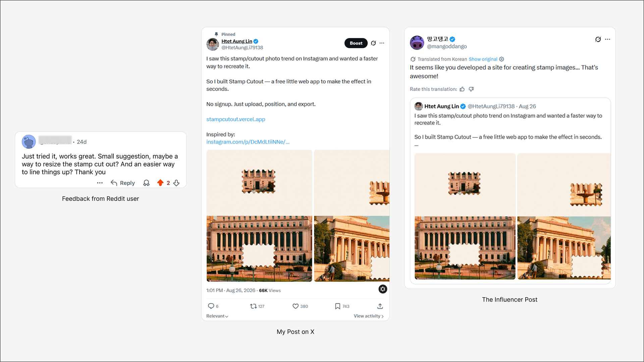The width and height of the screenshot is (644, 362).
Task: Open translation settings gear icon
Action: click(501, 59)
